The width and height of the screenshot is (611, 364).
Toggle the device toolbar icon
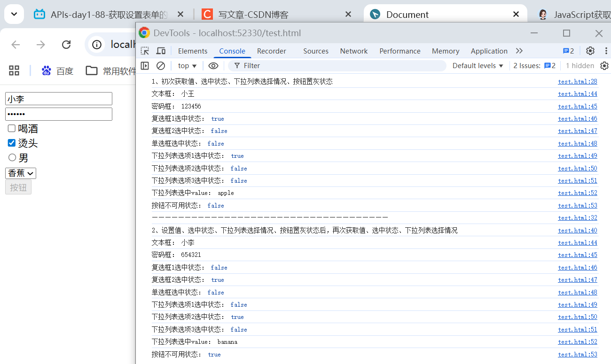161,51
